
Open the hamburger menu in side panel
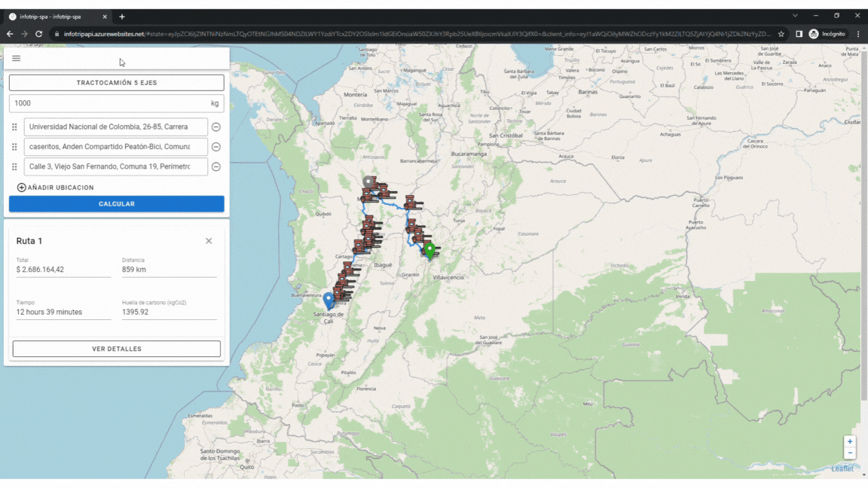click(x=17, y=59)
